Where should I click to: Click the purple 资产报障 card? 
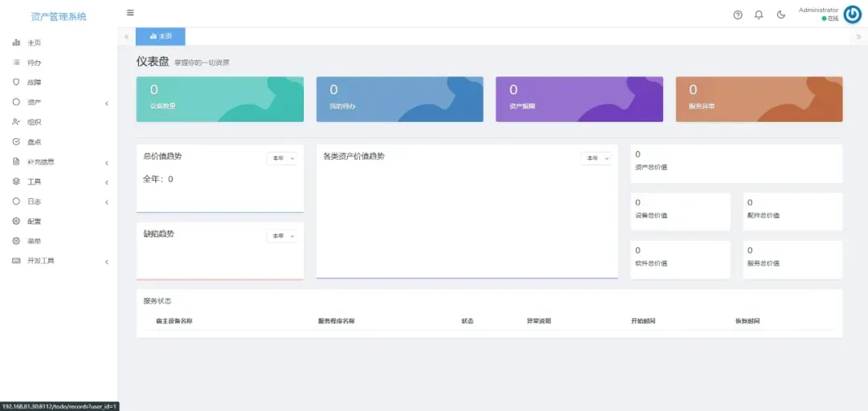(x=579, y=99)
